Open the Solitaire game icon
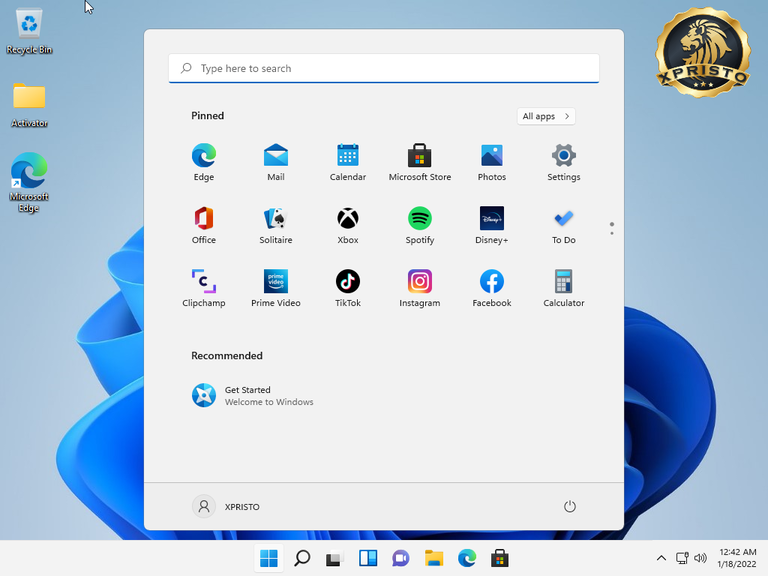This screenshot has height=576, width=768. [x=276, y=225]
